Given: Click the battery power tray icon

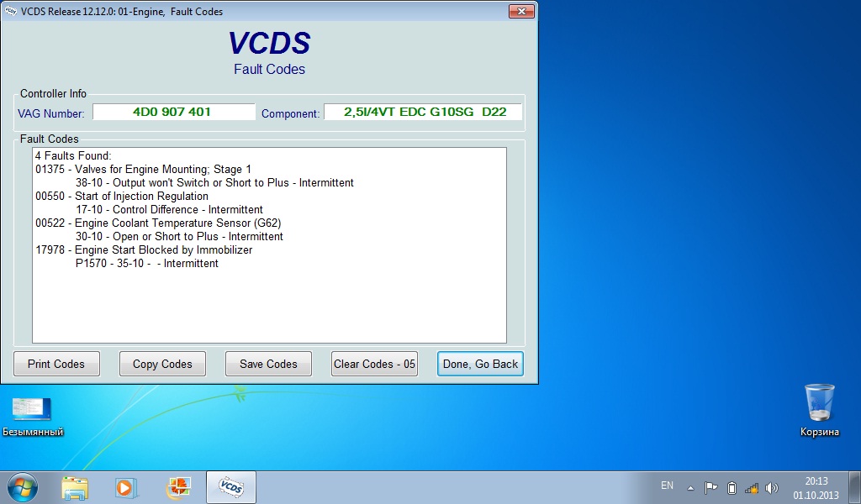Looking at the screenshot, I should [732, 487].
